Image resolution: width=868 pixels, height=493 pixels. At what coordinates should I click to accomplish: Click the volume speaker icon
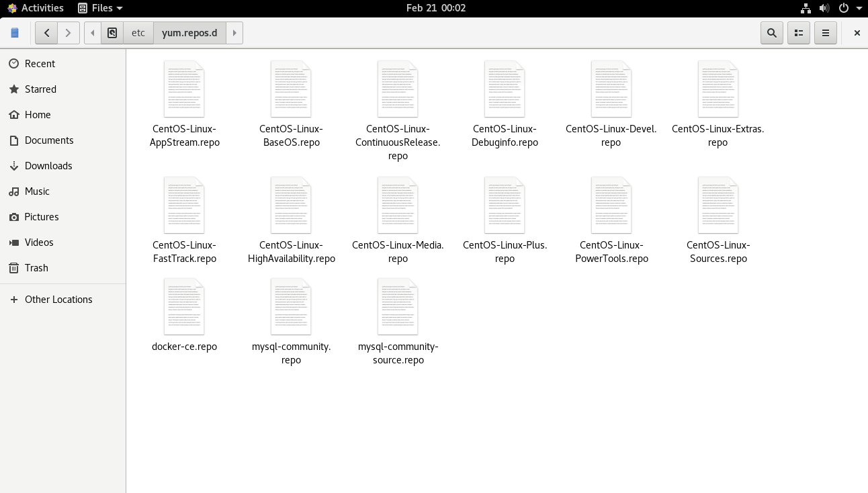point(824,8)
